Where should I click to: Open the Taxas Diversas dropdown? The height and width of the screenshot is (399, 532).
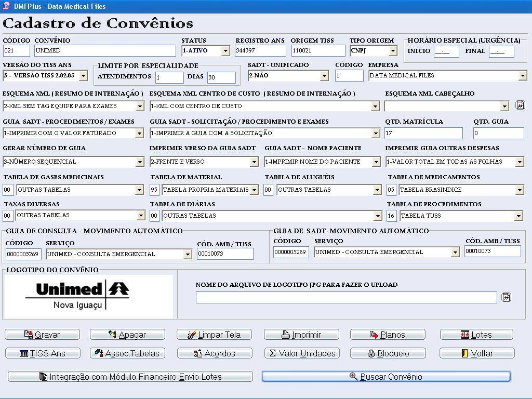pyautogui.click(x=141, y=216)
